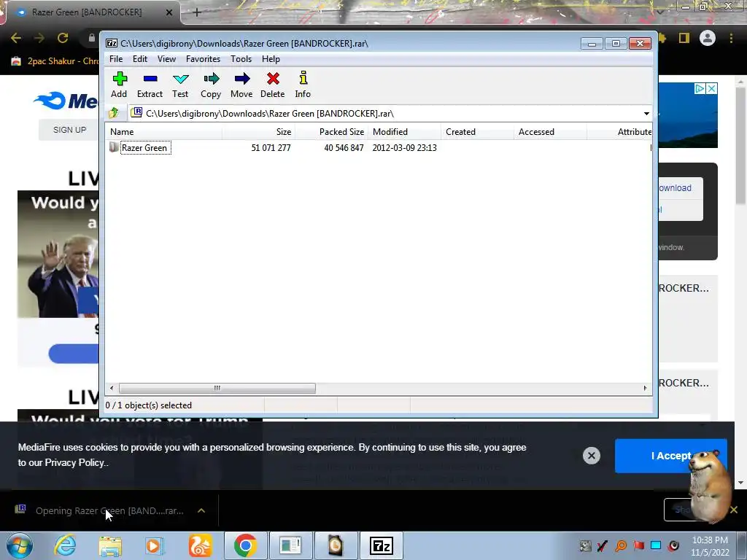Viewport: 747px width, 560px height.
Task: Open the Favorites menu
Action: coord(203,59)
